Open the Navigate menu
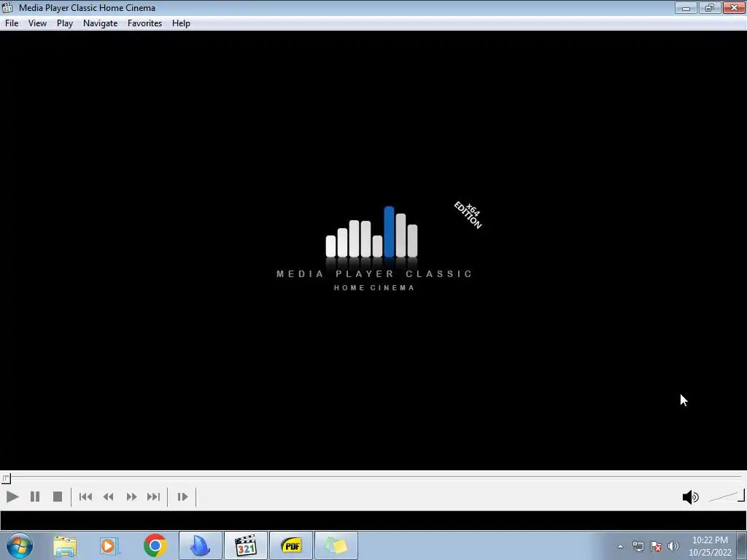Screen dimensions: 747x560 point(100,23)
